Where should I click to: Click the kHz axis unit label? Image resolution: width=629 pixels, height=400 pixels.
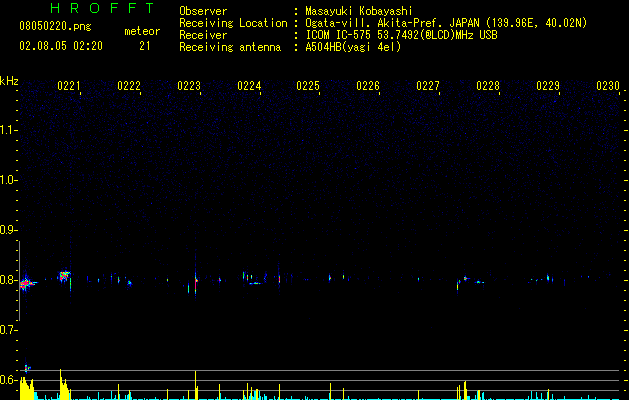point(9,81)
